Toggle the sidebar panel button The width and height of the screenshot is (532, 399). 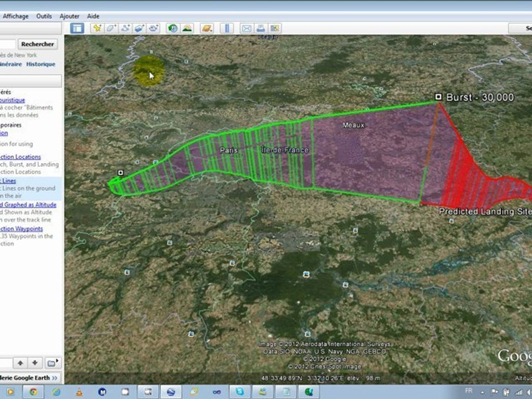pyautogui.click(x=77, y=28)
